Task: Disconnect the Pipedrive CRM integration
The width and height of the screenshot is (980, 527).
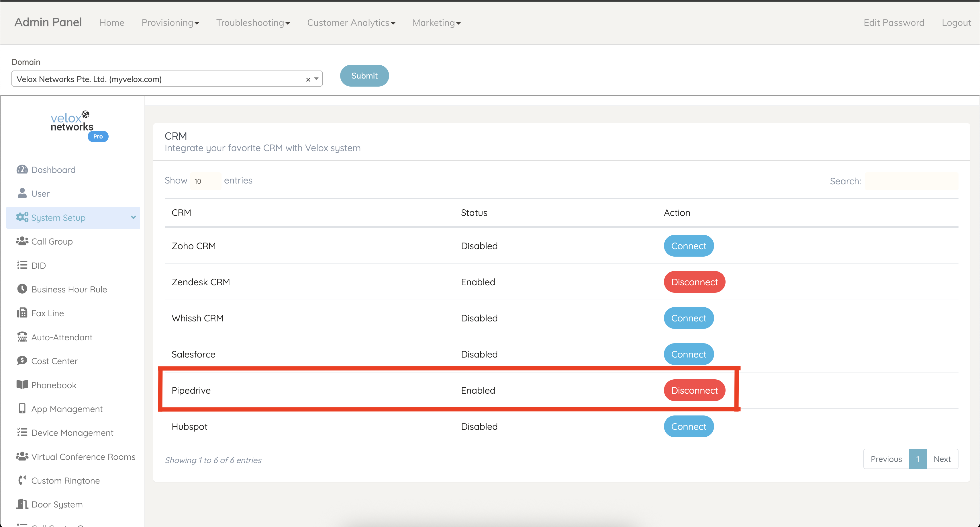Action: click(x=694, y=390)
